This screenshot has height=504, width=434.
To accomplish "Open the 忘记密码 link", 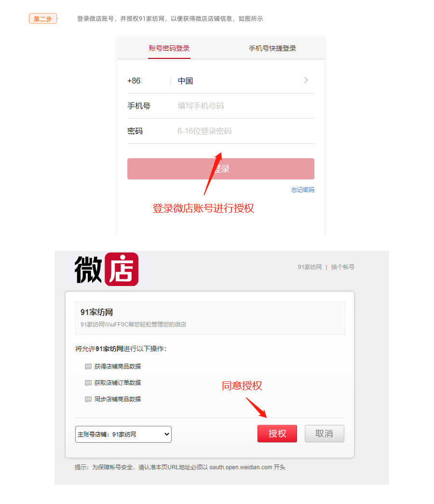I will (x=303, y=190).
